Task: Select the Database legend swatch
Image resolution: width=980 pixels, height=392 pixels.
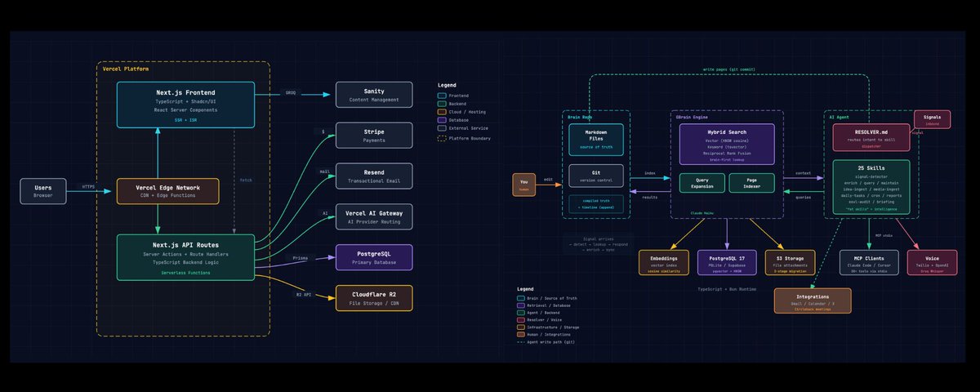Action: click(442, 120)
